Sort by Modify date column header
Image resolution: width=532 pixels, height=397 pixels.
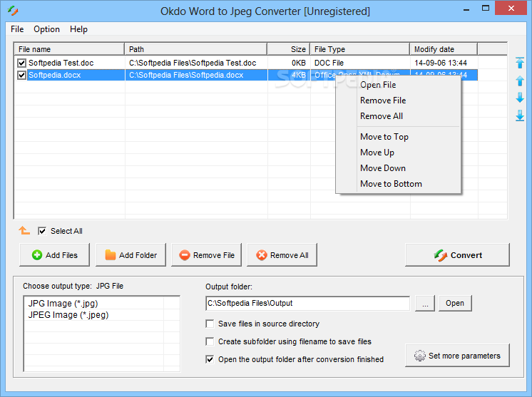pyautogui.click(x=444, y=49)
